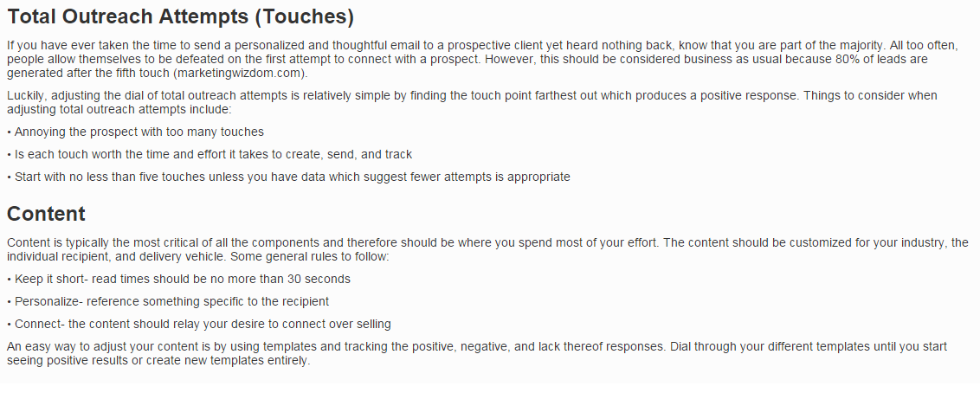Click the 'Keep it short' bullet item
The width and height of the screenshot is (980, 393).
click(x=178, y=280)
